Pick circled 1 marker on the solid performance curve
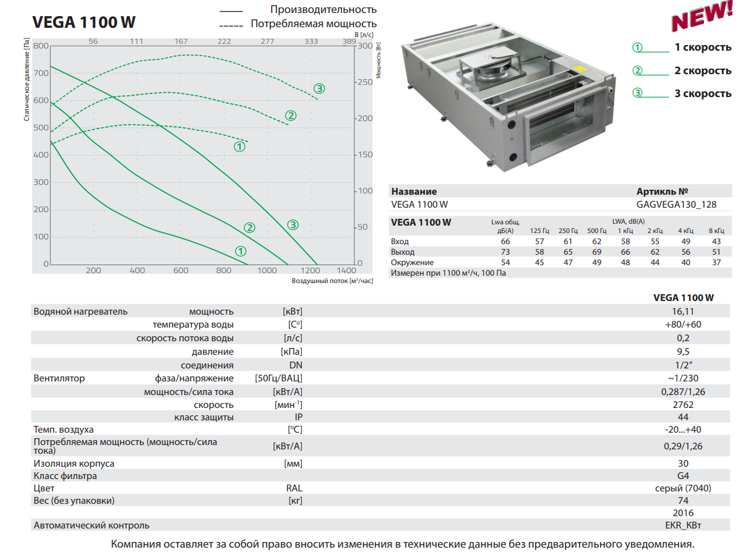 point(241,251)
